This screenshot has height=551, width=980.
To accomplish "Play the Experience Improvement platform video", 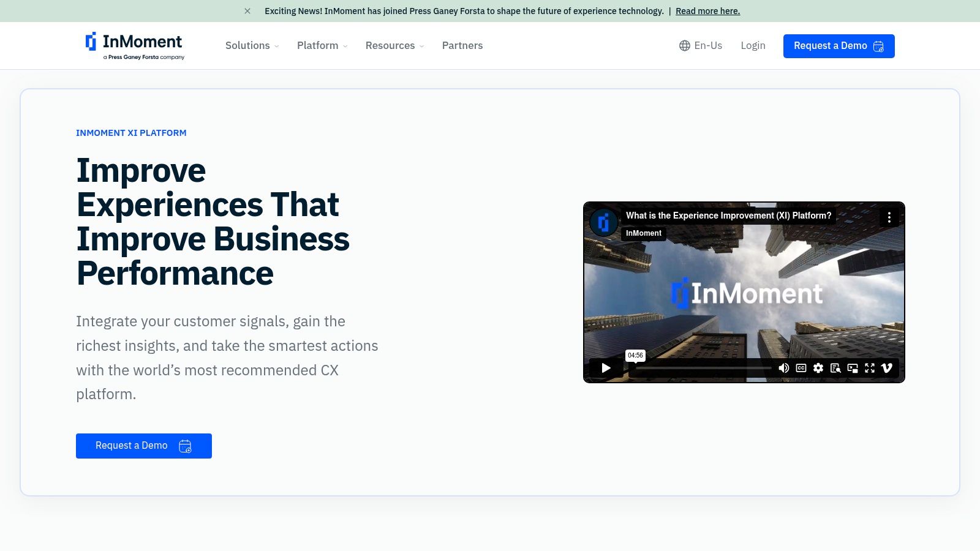I will [606, 368].
